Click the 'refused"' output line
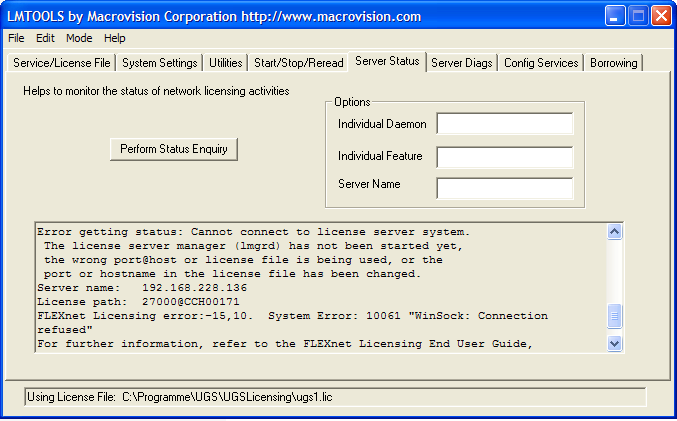The height and width of the screenshot is (421, 677). (65, 330)
